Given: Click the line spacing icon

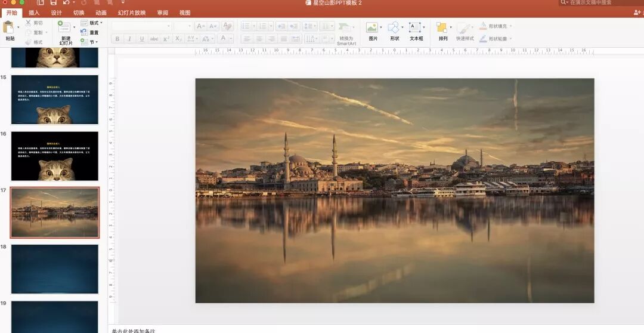Looking at the screenshot, I should point(308,26).
